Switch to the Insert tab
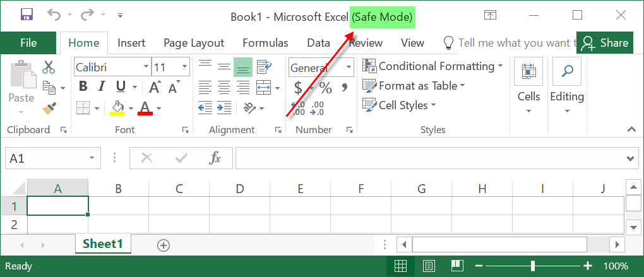Image resolution: width=644 pixels, height=277 pixels. (131, 43)
